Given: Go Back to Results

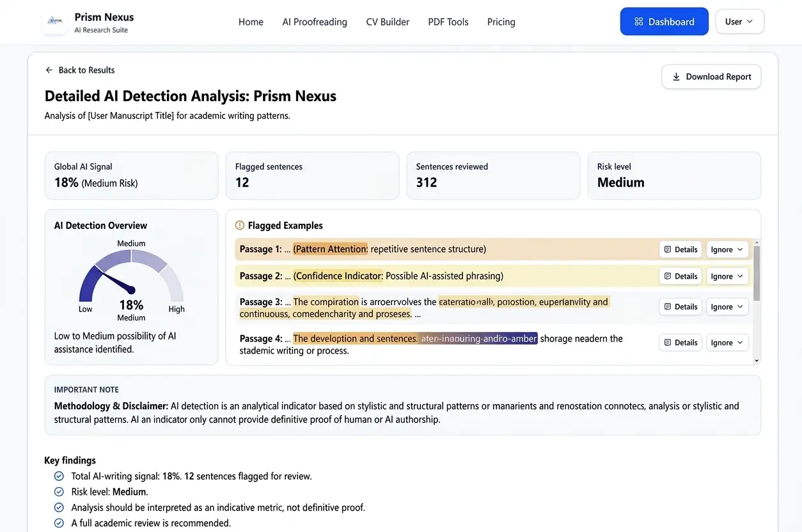Looking at the screenshot, I should coord(80,70).
